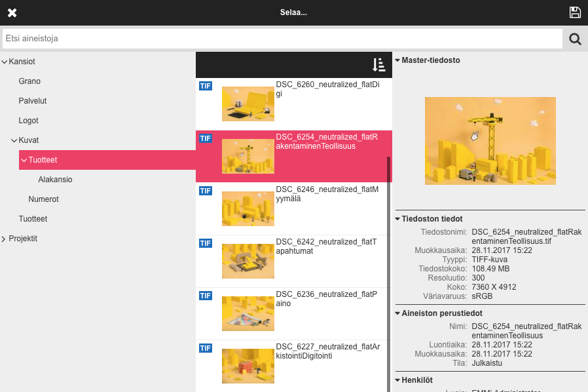Click TIF icon of DSC_6227 file
The width and height of the screenshot is (588, 392).
point(206,348)
